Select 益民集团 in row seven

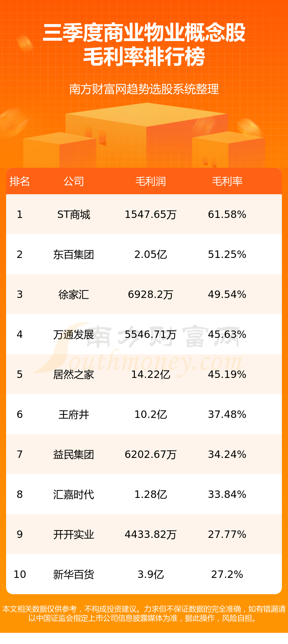(74, 455)
